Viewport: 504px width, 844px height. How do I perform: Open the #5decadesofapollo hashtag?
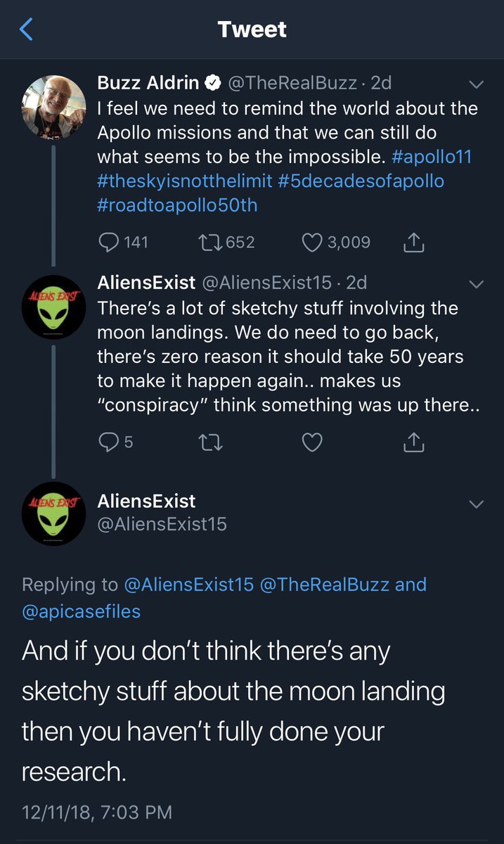[x=361, y=181]
